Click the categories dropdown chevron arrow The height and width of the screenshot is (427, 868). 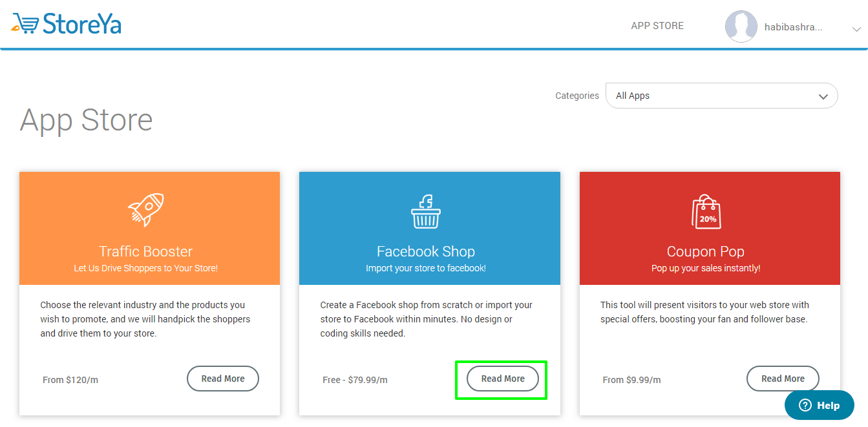point(823,97)
